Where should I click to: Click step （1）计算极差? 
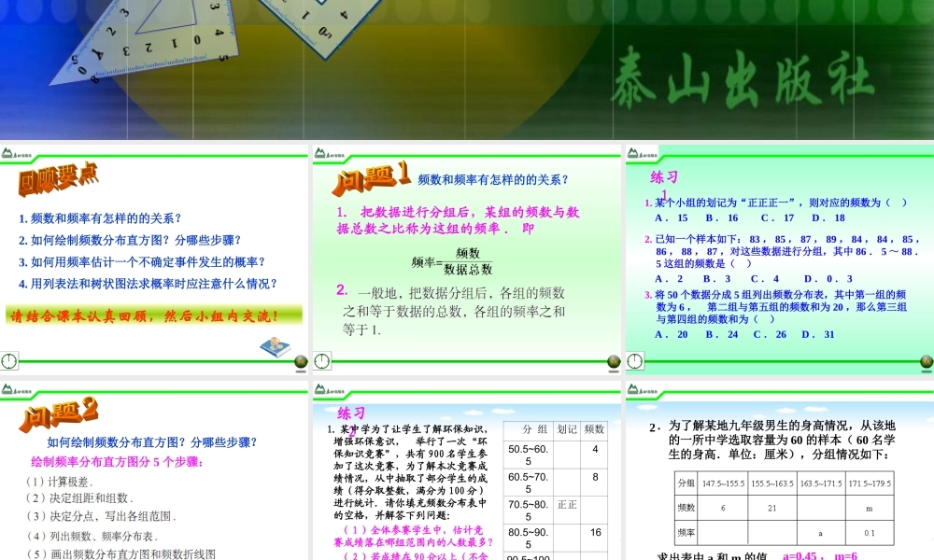58,482
